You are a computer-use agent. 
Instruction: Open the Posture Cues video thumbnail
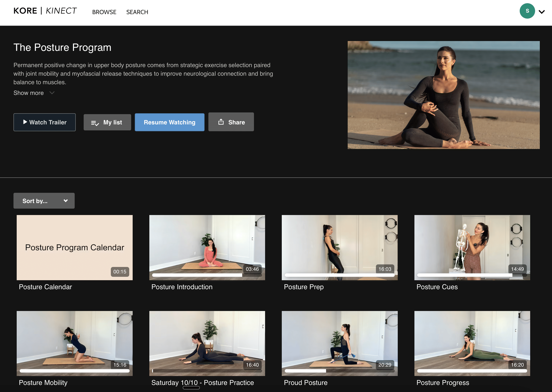coord(472,248)
